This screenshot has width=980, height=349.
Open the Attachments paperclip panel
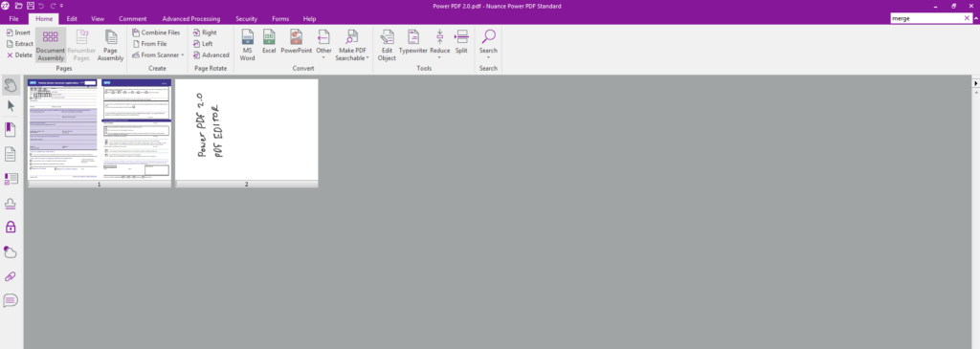point(11,276)
